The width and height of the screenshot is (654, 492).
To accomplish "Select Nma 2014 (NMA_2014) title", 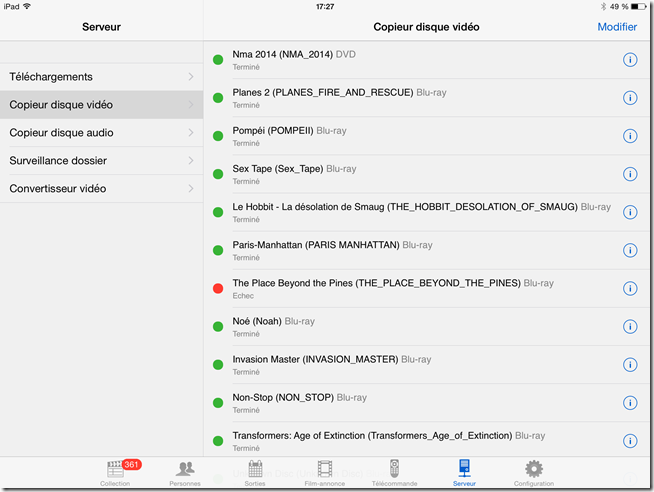I will point(282,55).
